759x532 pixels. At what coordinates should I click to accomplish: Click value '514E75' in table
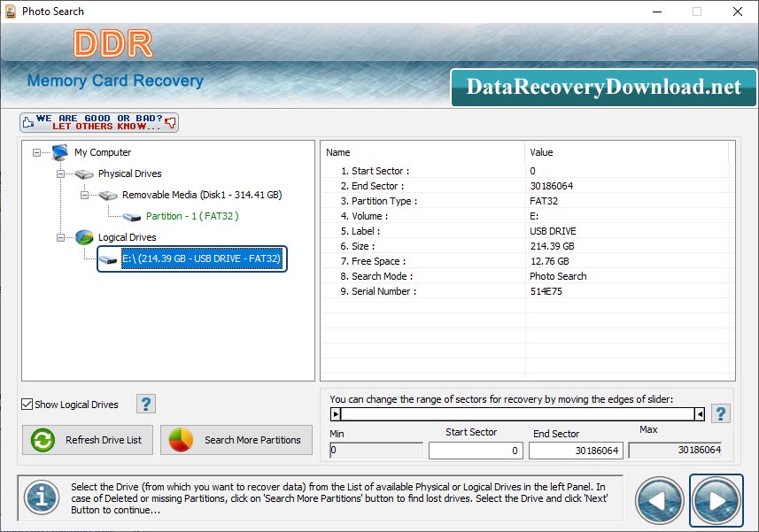[x=546, y=291]
